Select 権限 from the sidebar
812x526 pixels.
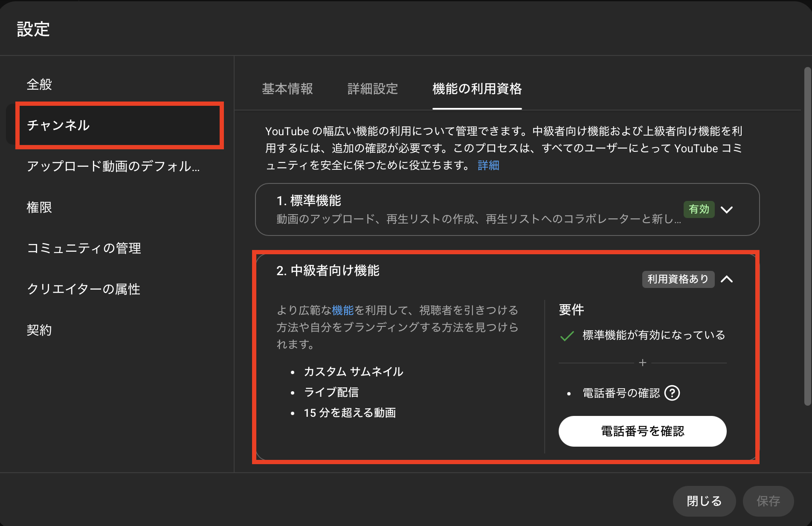tap(40, 208)
